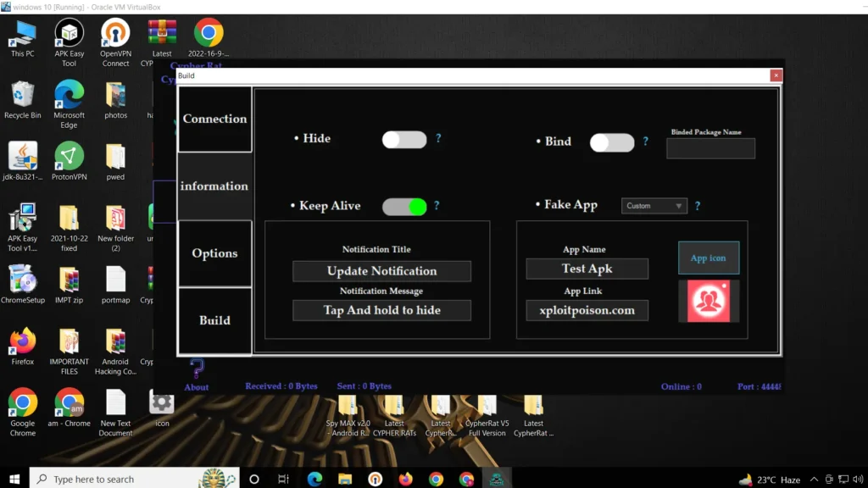This screenshot has width=868, height=488.
Task: Close the Build dialog window
Action: point(776,75)
